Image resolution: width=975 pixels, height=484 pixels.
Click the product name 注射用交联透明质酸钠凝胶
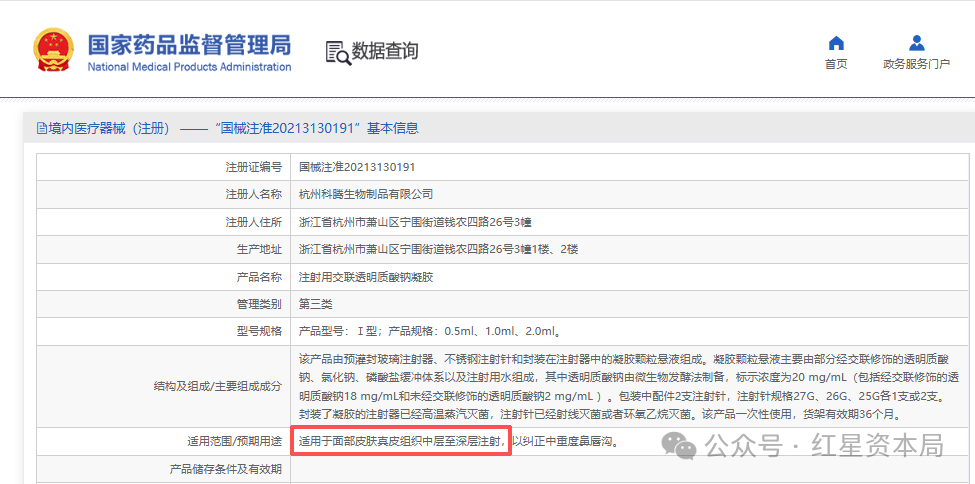click(x=366, y=276)
